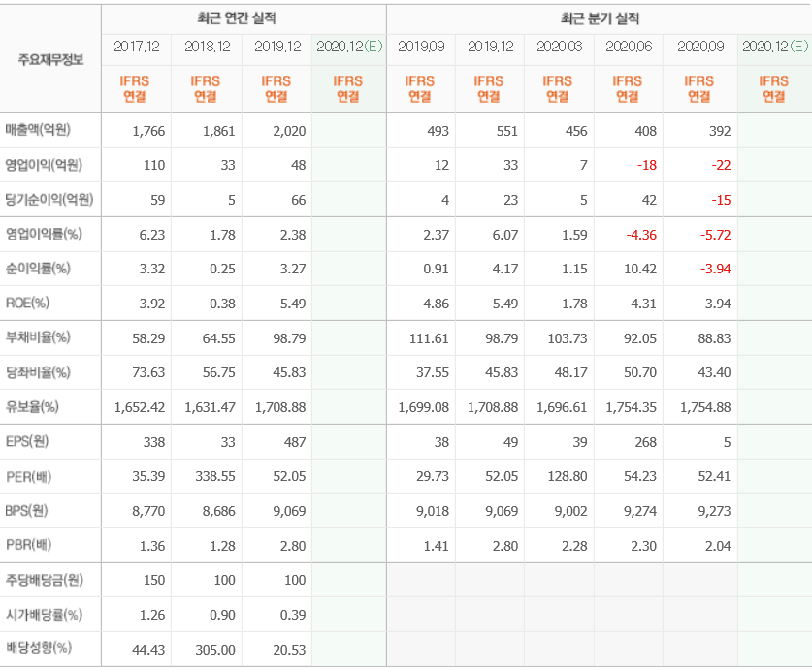Click the 1.26 dividend yield value
Screen dimensions: 812x671
152,615
